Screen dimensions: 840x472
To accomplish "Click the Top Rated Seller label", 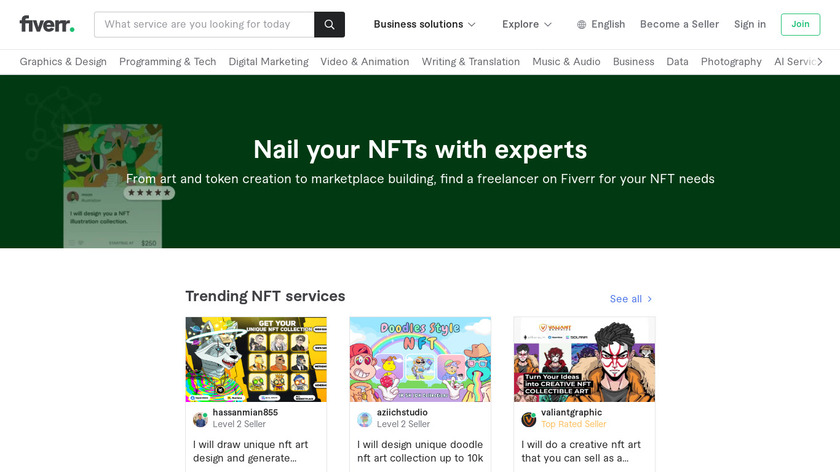I will 574,424.
